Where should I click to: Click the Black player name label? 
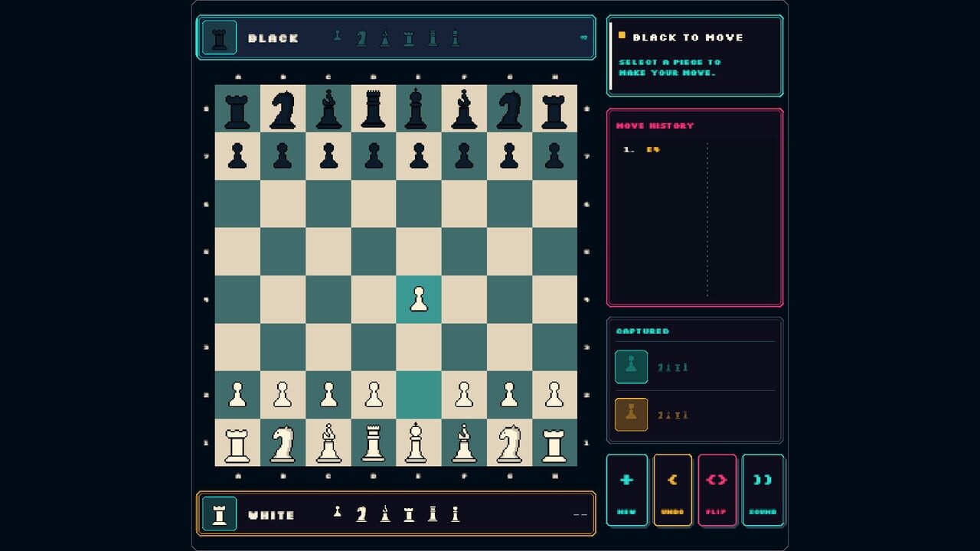pyautogui.click(x=273, y=38)
